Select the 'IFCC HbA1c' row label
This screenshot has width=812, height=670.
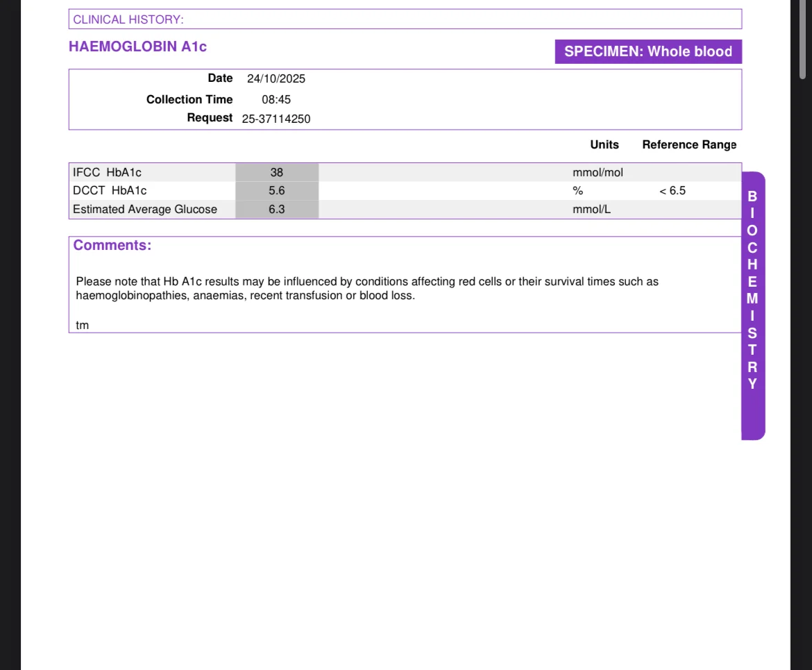point(107,173)
